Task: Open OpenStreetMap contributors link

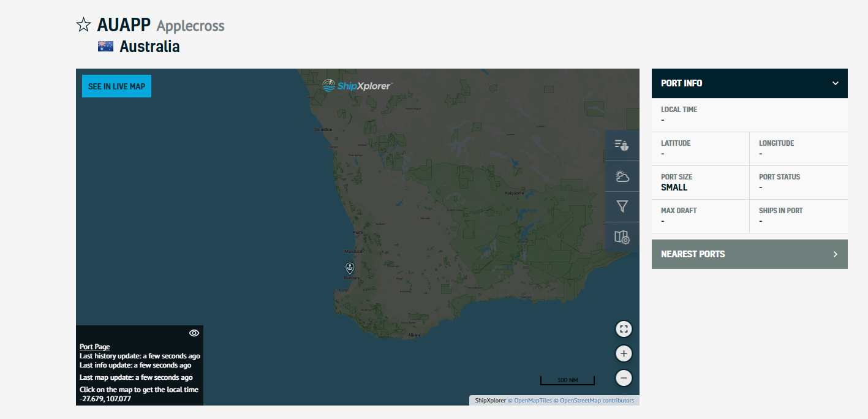Action: pyautogui.click(x=594, y=401)
